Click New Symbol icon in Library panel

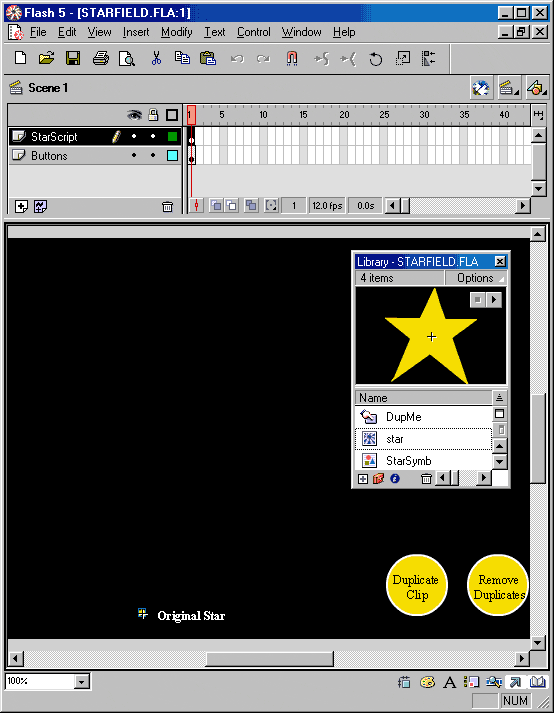click(x=363, y=479)
